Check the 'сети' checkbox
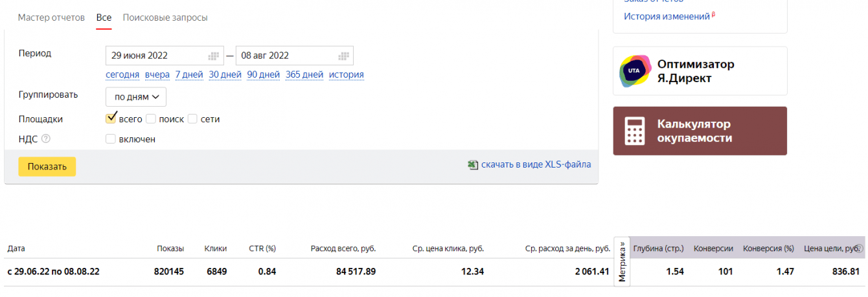 (192, 119)
